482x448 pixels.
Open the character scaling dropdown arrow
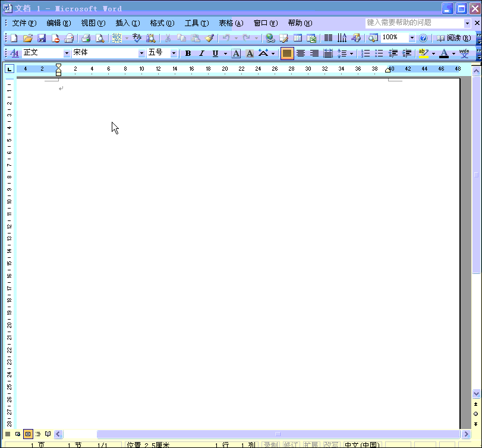[273, 53]
